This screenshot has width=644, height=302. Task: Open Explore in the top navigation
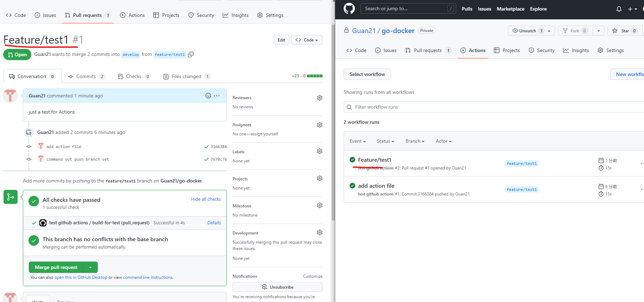(x=538, y=9)
